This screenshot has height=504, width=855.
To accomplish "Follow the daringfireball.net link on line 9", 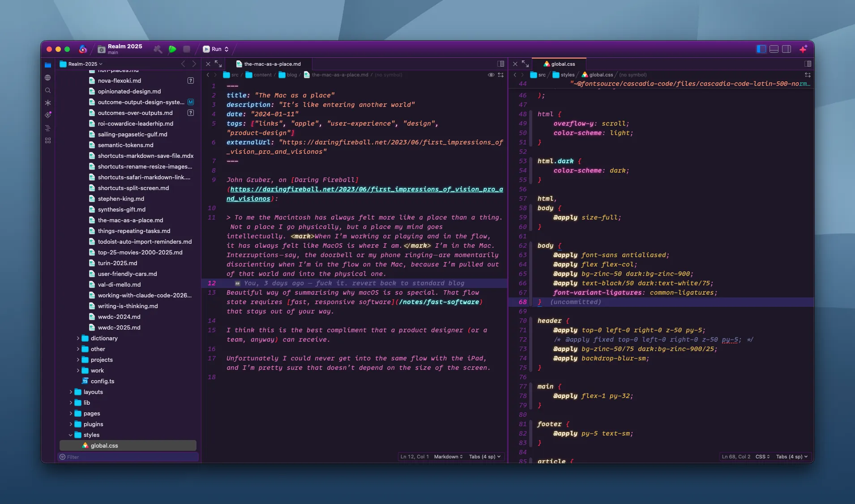I will pyautogui.click(x=364, y=194).
